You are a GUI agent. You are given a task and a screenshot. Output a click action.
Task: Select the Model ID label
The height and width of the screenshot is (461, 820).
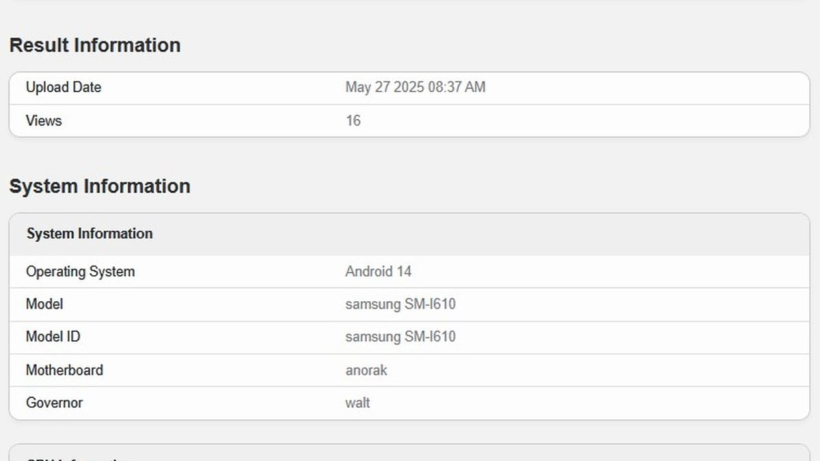[x=53, y=337]
